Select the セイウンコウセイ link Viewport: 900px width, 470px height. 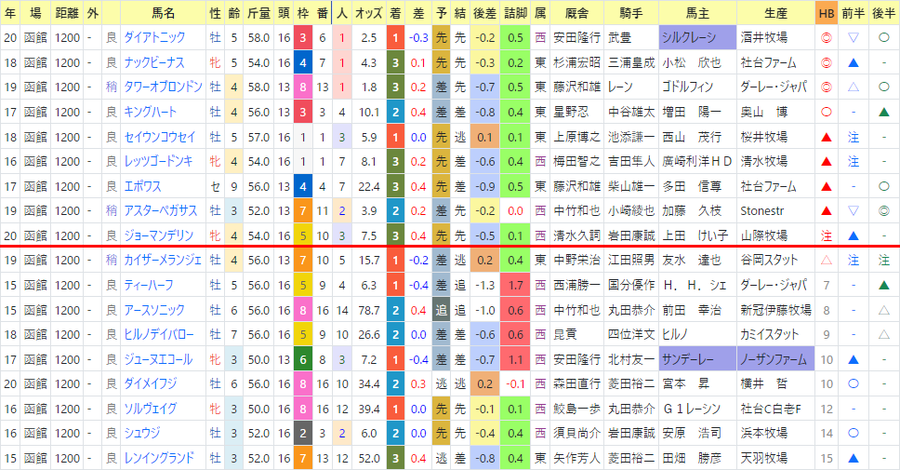point(160,137)
